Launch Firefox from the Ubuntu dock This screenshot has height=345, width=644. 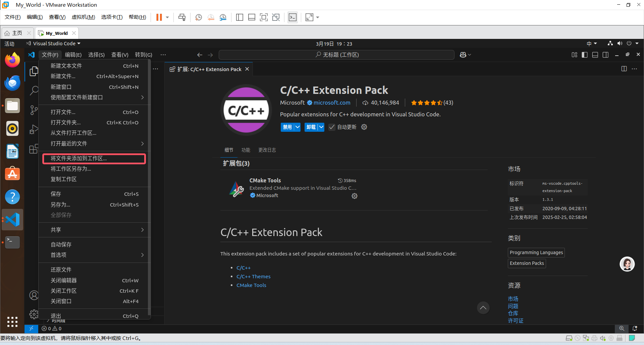(x=12, y=60)
